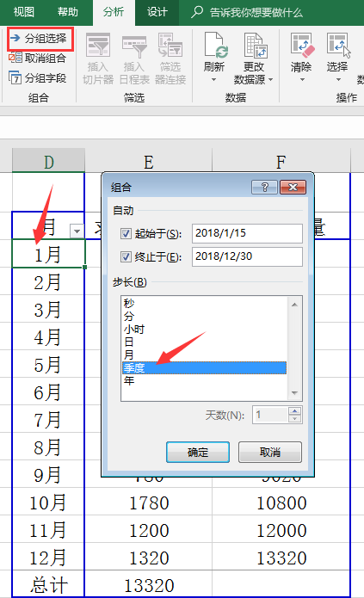Click Change Data Source (更改数据源) icon
Viewport: 364px width, 598px height.
(x=255, y=45)
